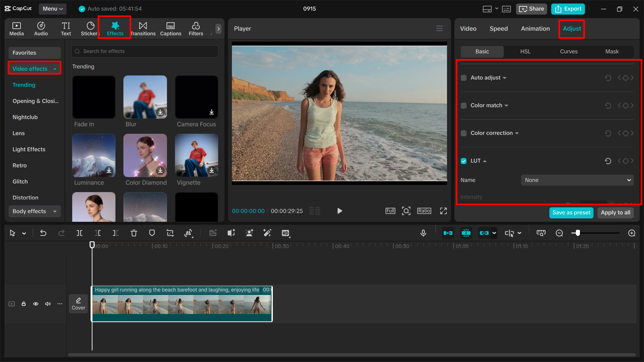Expand the Color correction section

(517, 133)
